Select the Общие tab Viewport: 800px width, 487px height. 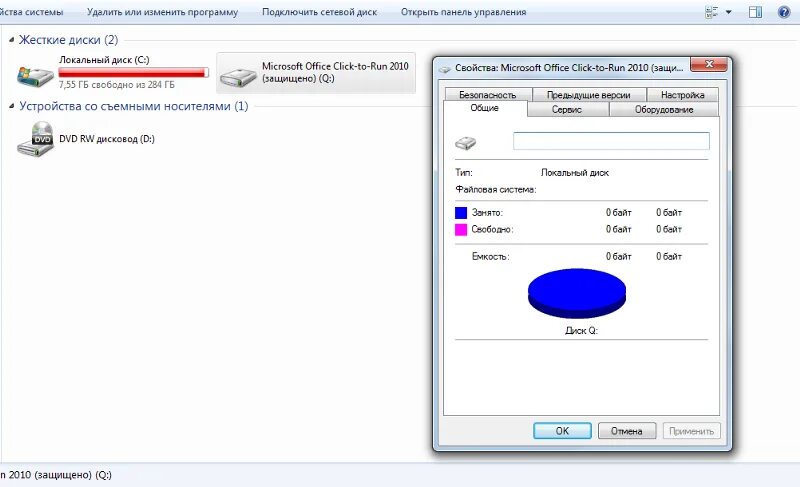(485, 108)
